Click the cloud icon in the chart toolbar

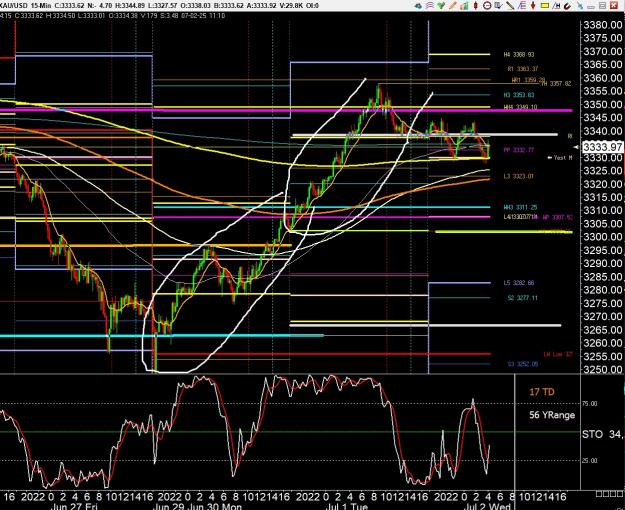(x=418, y=6)
